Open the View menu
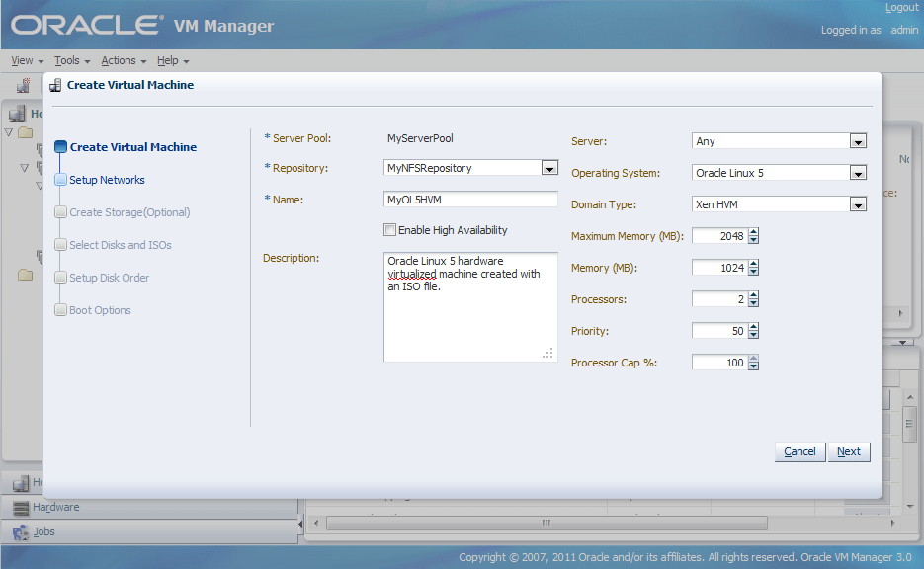Image resolution: width=924 pixels, height=569 pixels. coord(27,60)
